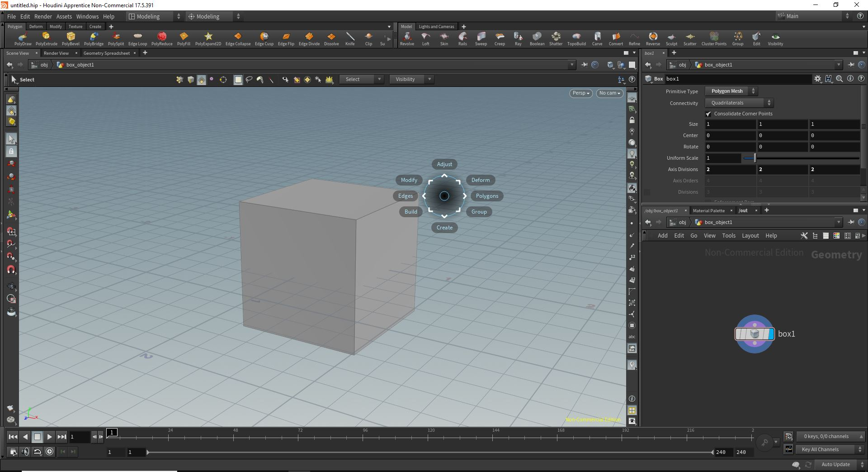Open the Material Palette tab
The width and height of the screenshot is (868, 472).
click(708, 210)
